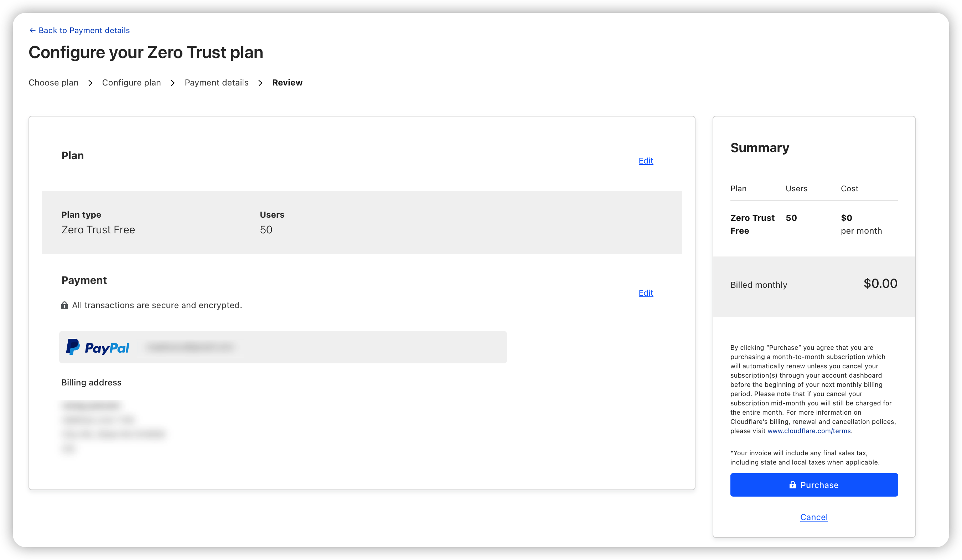The height and width of the screenshot is (560, 962).
Task: Click the lock icon beside secure transactions
Action: coord(64,305)
